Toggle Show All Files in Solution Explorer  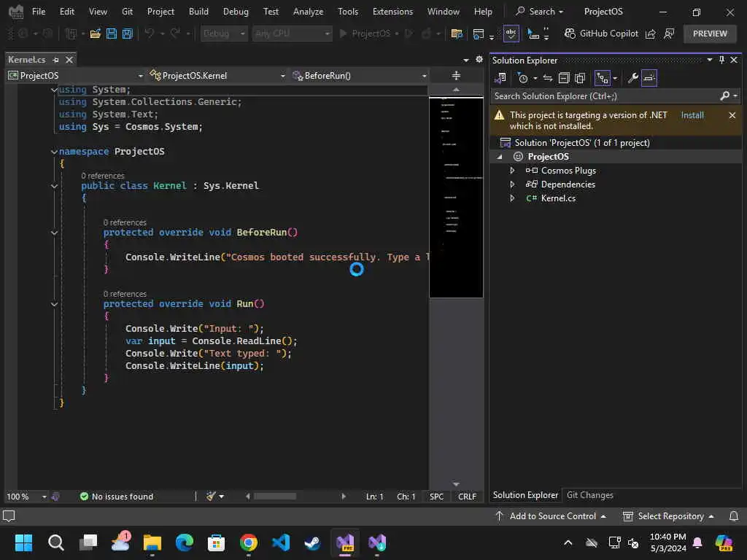point(580,78)
